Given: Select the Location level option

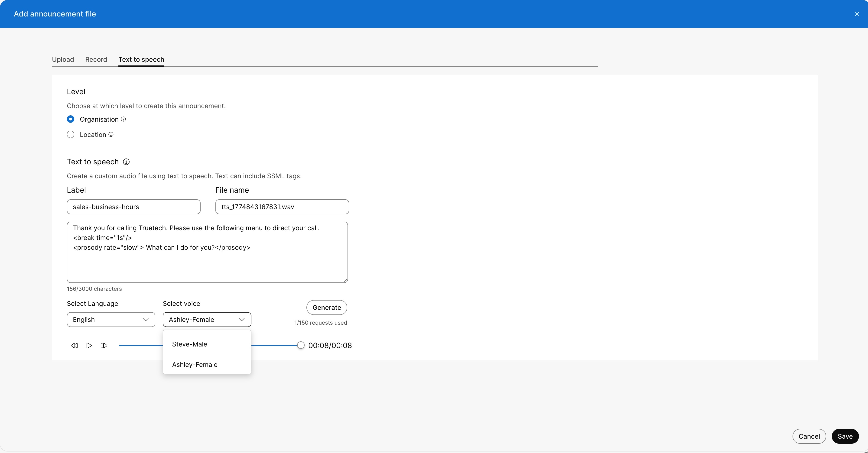Looking at the screenshot, I should tap(70, 134).
